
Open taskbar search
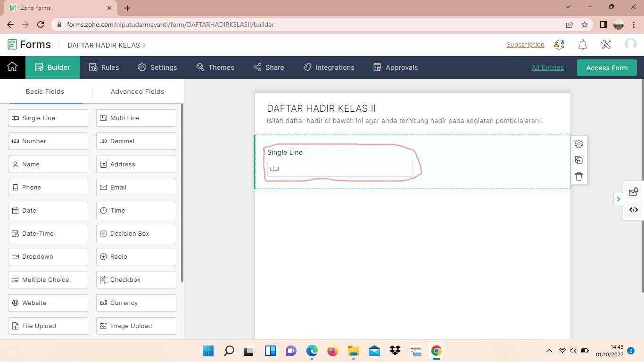click(x=229, y=351)
